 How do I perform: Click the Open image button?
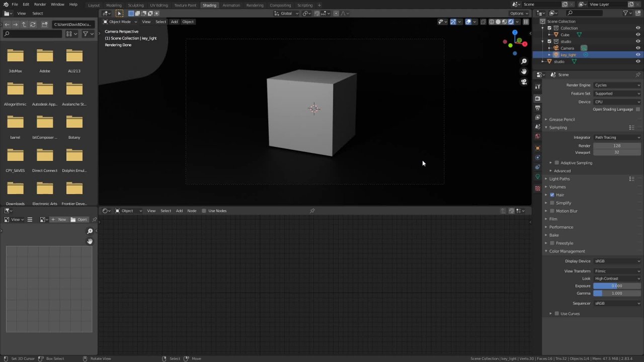(79, 219)
